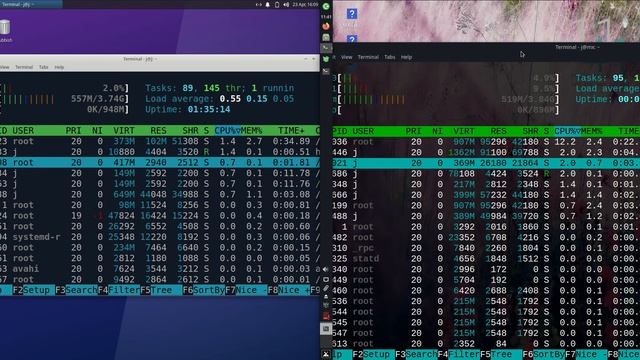Click the lower terminal icon in vertical panel

point(326,71)
